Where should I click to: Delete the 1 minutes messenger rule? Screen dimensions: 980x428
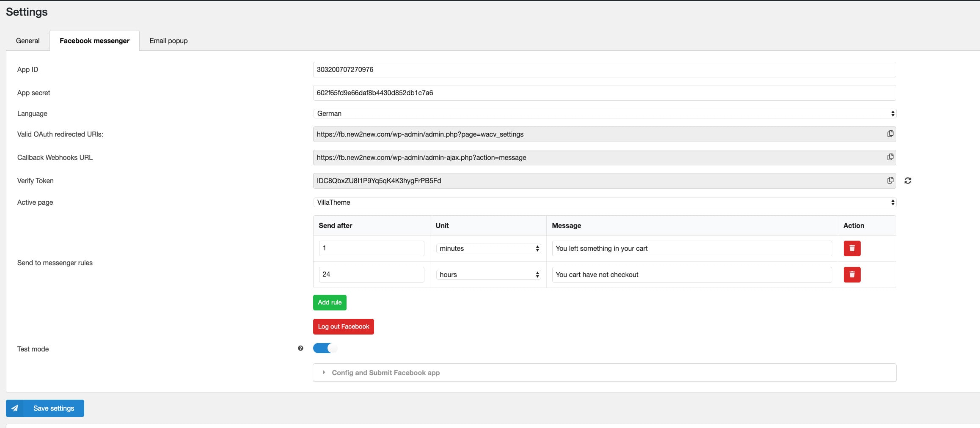852,248
